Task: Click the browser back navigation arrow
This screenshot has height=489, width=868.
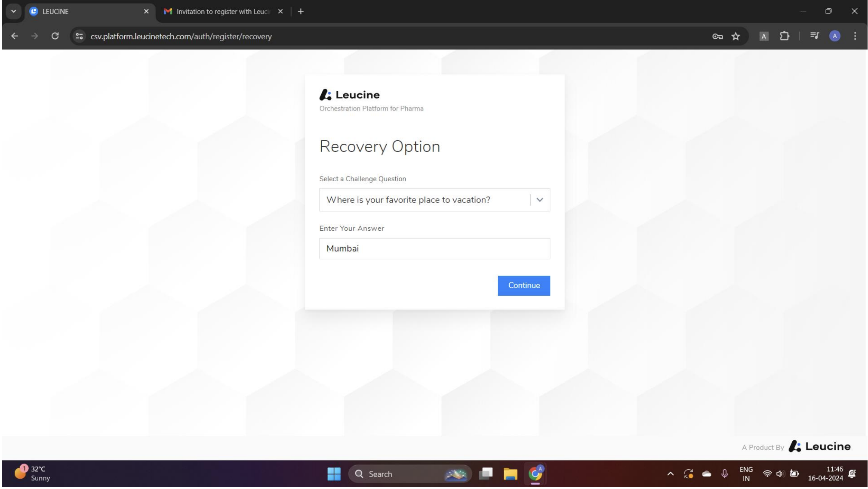Action: coord(15,36)
